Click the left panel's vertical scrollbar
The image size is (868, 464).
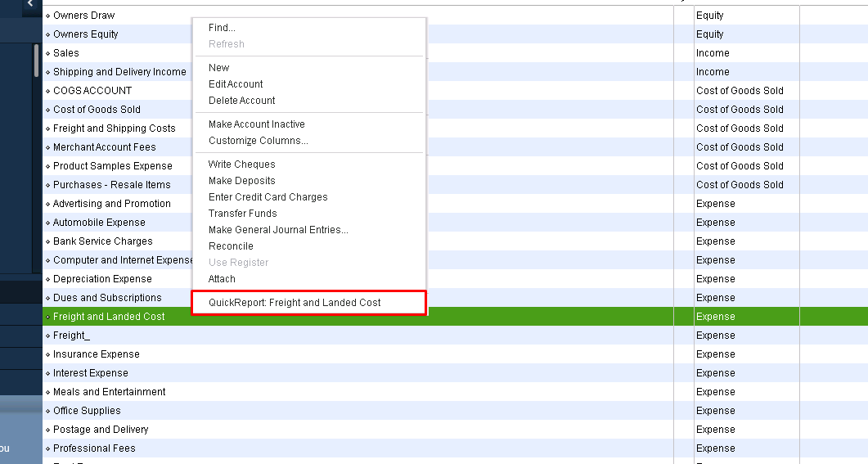pyautogui.click(x=36, y=61)
